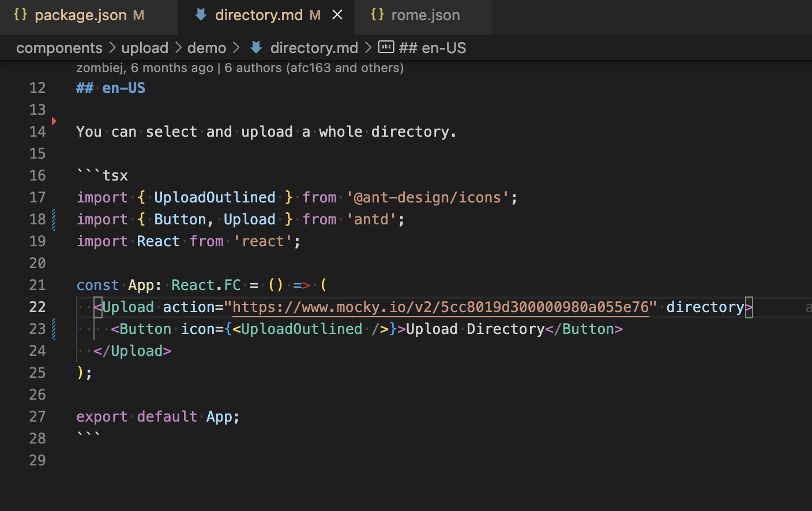Click the download arrow icon on directory.md tab
The width and height of the screenshot is (812, 511).
pyautogui.click(x=201, y=14)
